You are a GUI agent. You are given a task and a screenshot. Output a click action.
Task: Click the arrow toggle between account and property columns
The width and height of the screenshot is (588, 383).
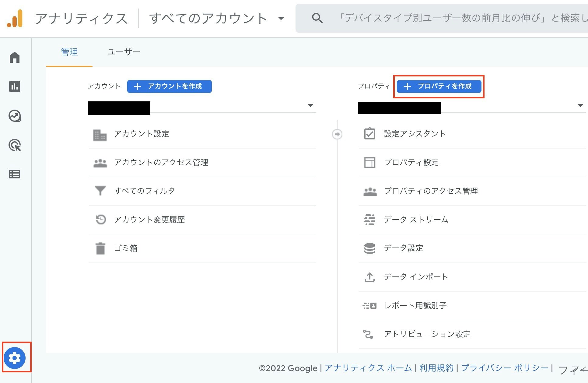pyautogui.click(x=337, y=134)
